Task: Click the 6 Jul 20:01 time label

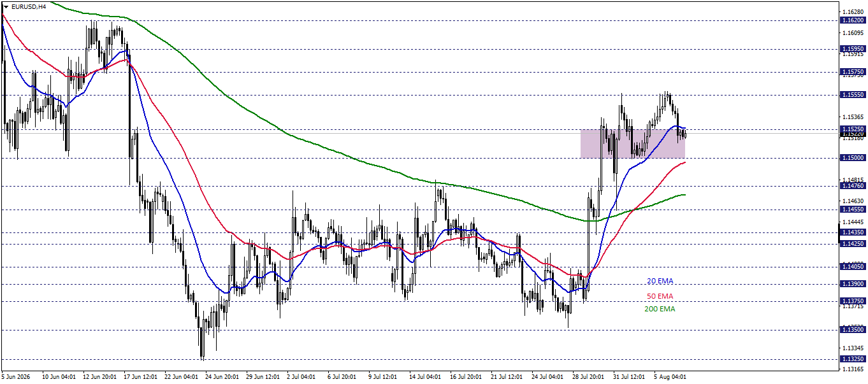Action: (x=342, y=377)
